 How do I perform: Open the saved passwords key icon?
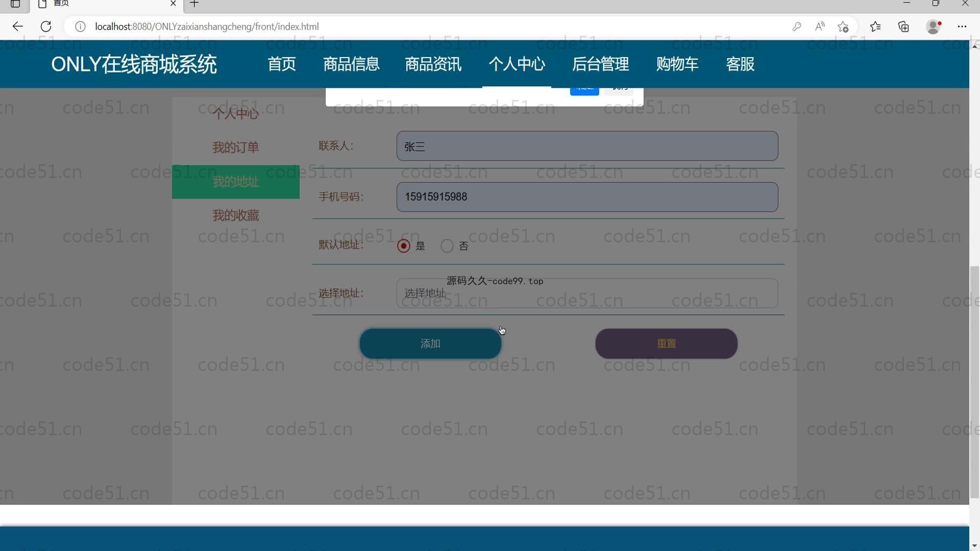[x=797, y=27]
